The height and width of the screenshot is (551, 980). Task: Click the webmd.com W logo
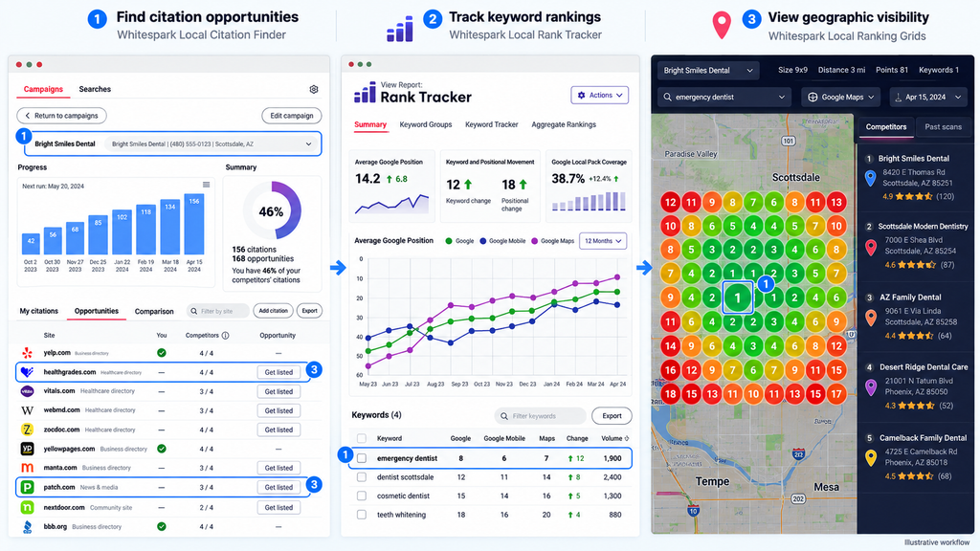click(27, 410)
